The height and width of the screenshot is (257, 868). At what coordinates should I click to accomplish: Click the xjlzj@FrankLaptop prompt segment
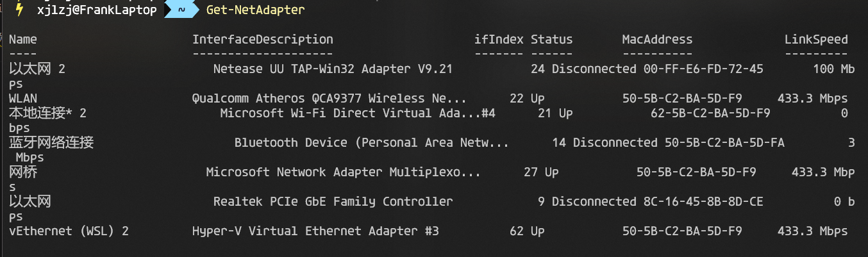pos(97,10)
